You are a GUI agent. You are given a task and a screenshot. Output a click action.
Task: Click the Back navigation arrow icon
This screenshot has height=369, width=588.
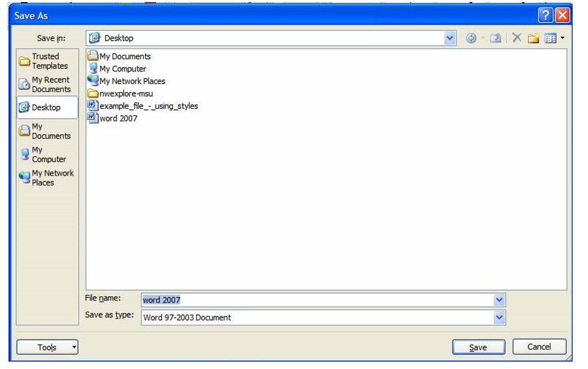coord(471,38)
